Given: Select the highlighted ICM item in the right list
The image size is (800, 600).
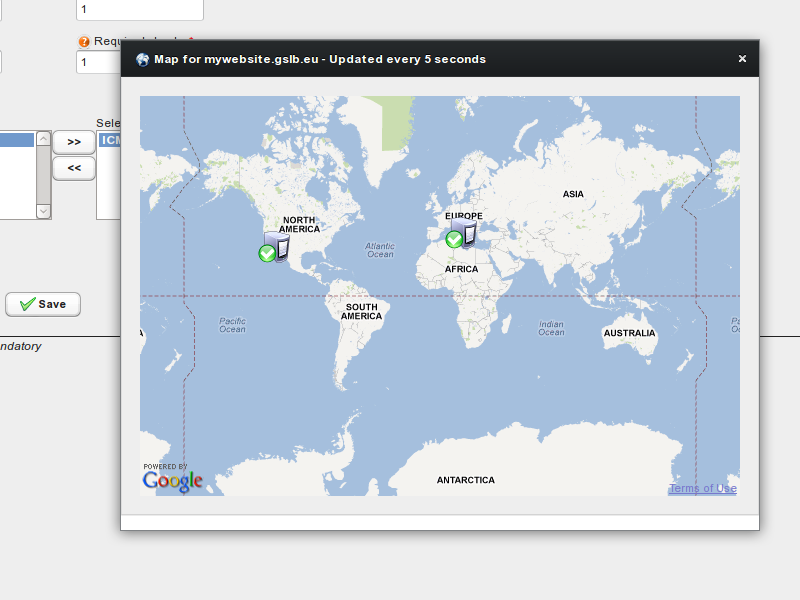Looking at the screenshot, I should (110, 140).
